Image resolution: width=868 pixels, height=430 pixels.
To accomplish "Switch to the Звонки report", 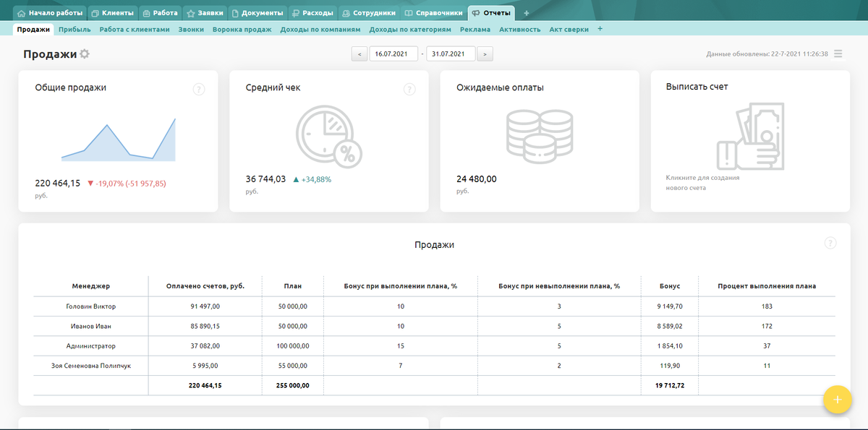I will click(x=191, y=30).
